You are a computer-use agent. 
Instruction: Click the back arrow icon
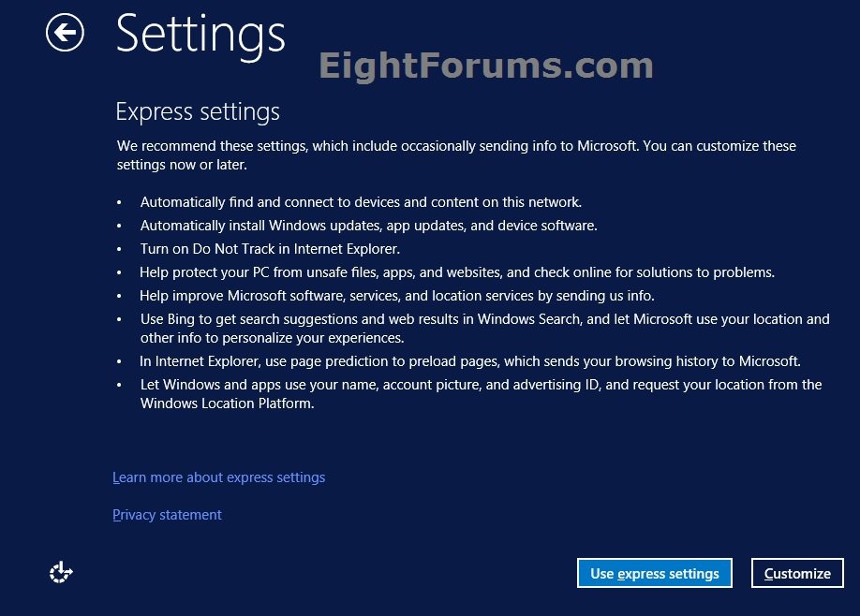tap(65, 34)
